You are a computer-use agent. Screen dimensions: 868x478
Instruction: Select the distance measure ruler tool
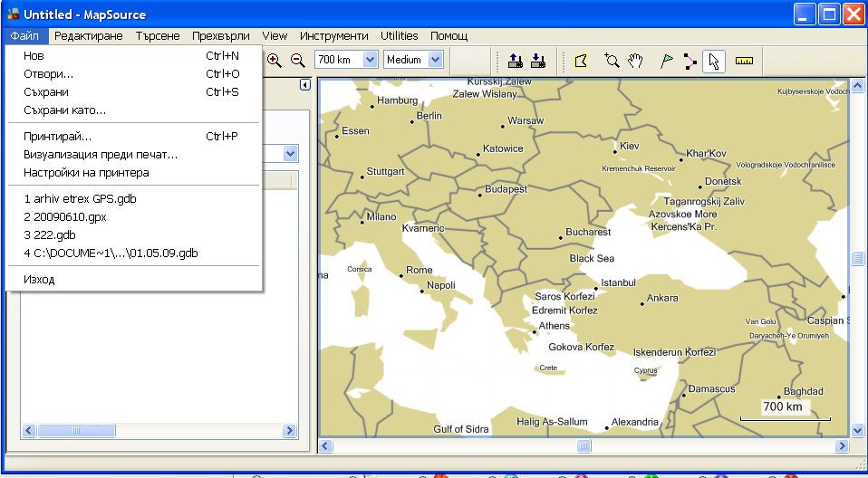[x=745, y=61]
